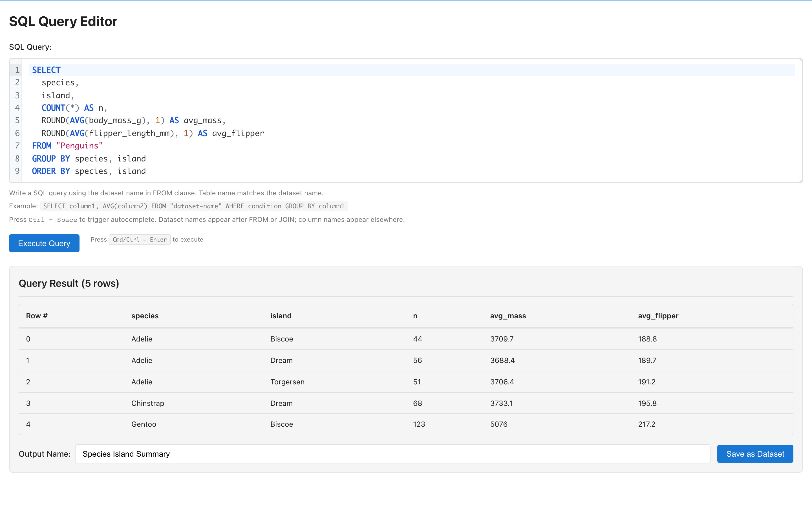Click the body_mass_g text on line 5

coord(115,121)
